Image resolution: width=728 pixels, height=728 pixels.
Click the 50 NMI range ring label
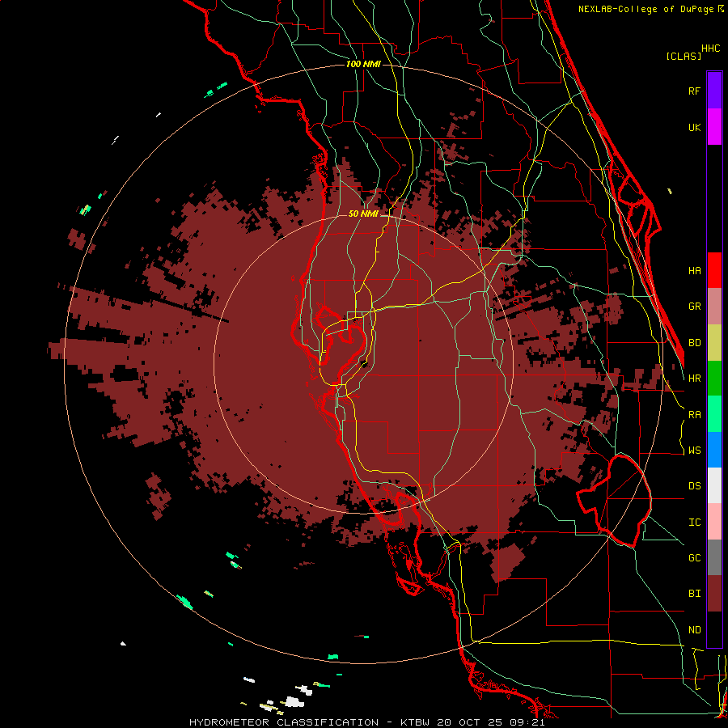[x=363, y=214]
